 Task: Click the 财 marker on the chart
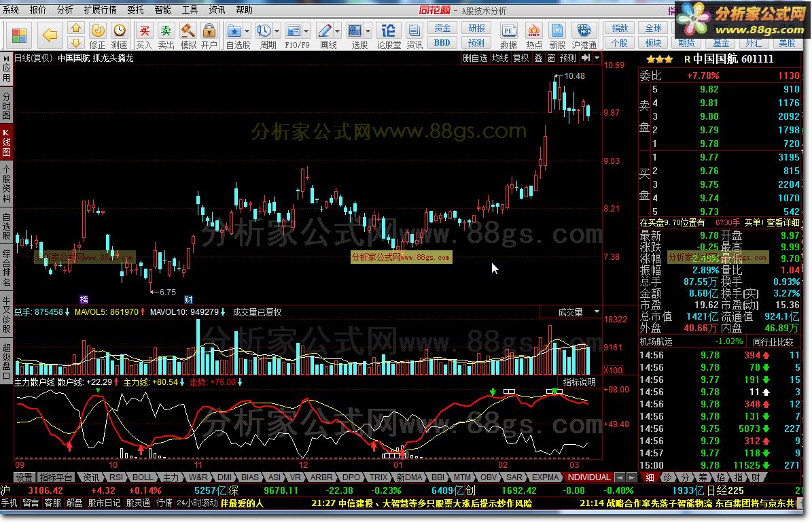(x=188, y=299)
